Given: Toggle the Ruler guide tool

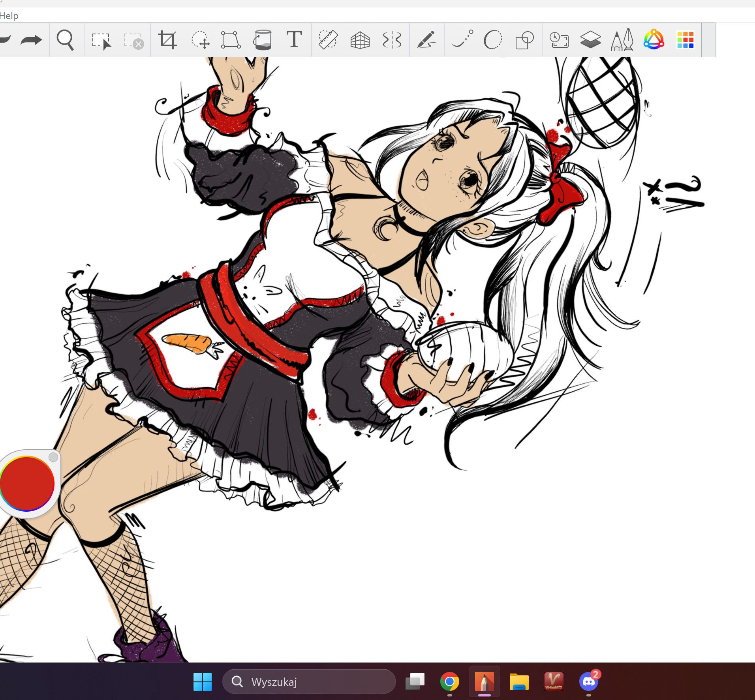Looking at the screenshot, I should click(x=328, y=40).
